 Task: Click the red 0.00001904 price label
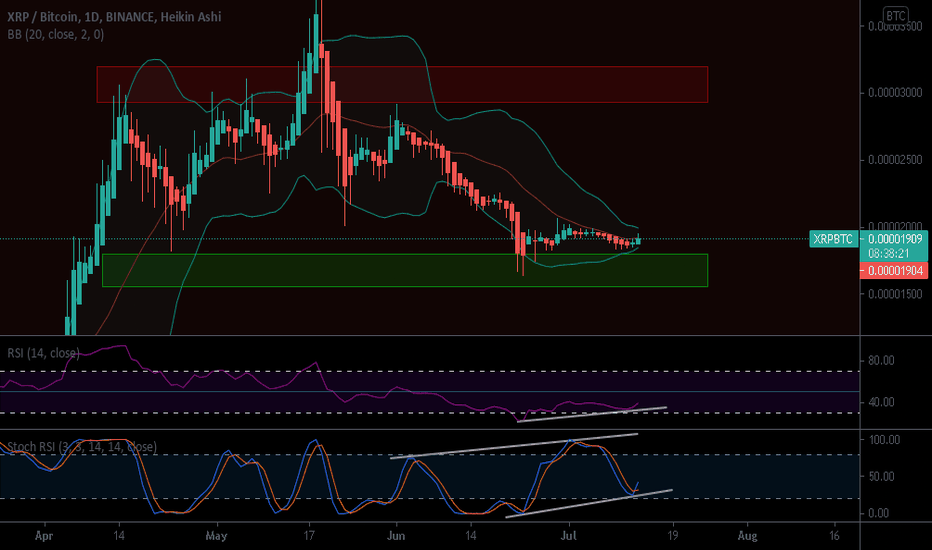coord(895,271)
